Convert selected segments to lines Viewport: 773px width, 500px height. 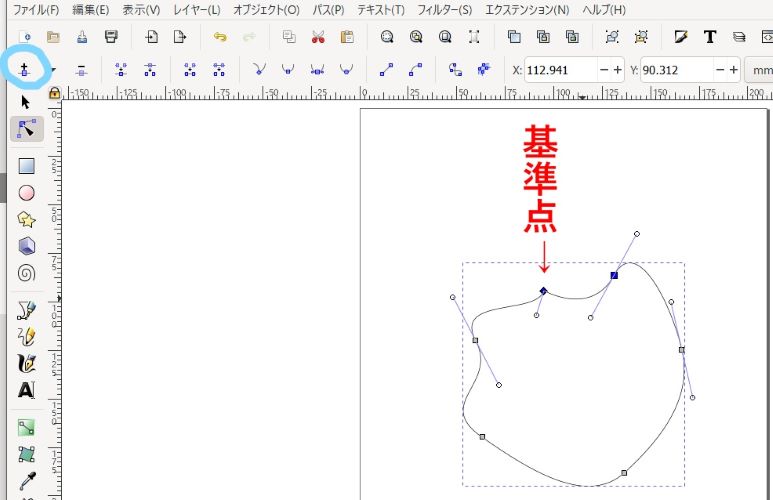tap(386, 70)
